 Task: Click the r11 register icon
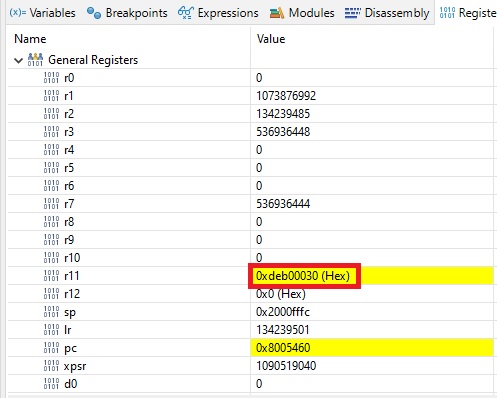coord(51,276)
